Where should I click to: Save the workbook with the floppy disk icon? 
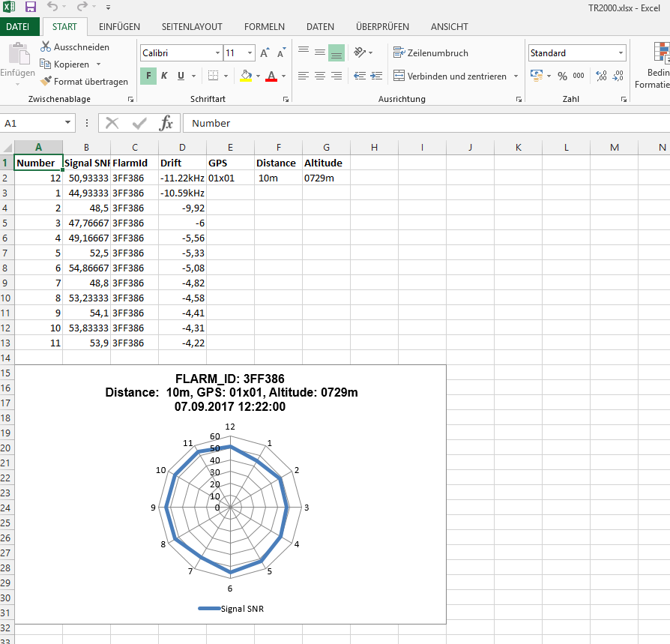pos(30,7)
